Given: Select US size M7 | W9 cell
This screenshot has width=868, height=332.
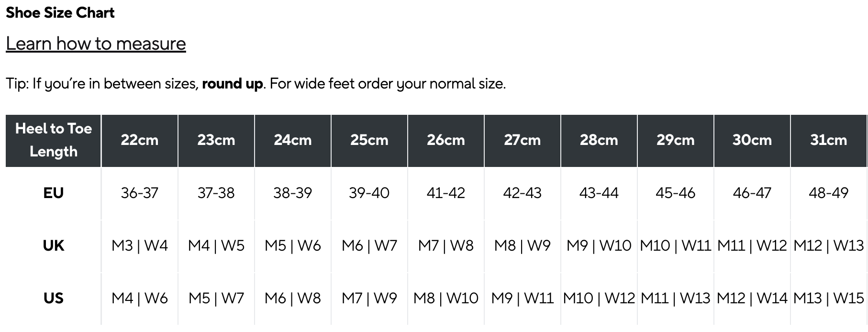Looking at the screenshot, I should point(369,298).
